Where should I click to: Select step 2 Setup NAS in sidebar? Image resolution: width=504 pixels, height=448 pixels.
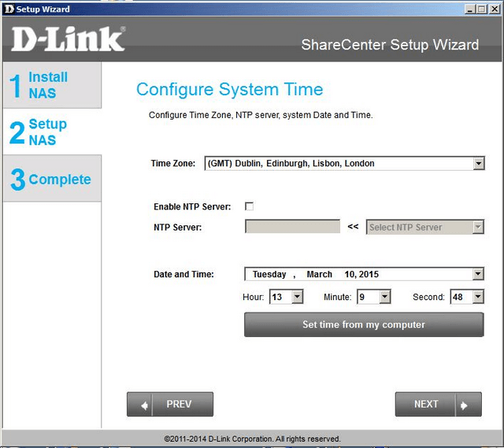click(x=52, y=131)
